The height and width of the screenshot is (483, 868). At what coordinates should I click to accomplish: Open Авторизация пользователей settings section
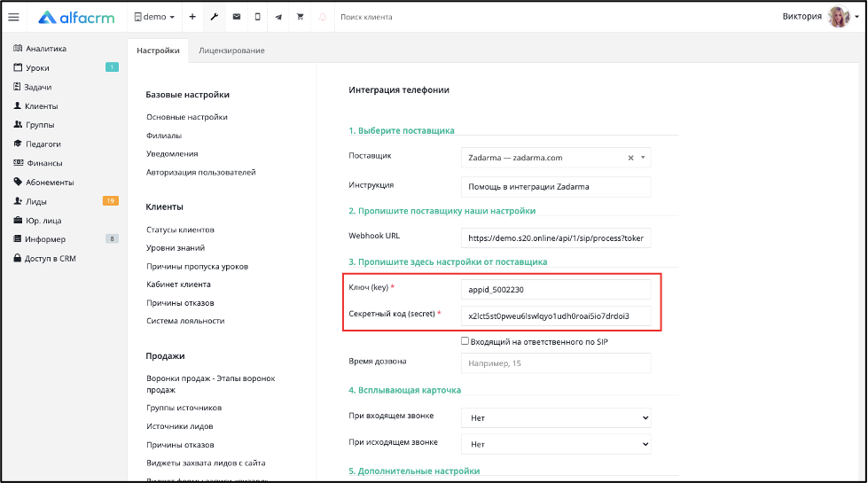point(201,173)
